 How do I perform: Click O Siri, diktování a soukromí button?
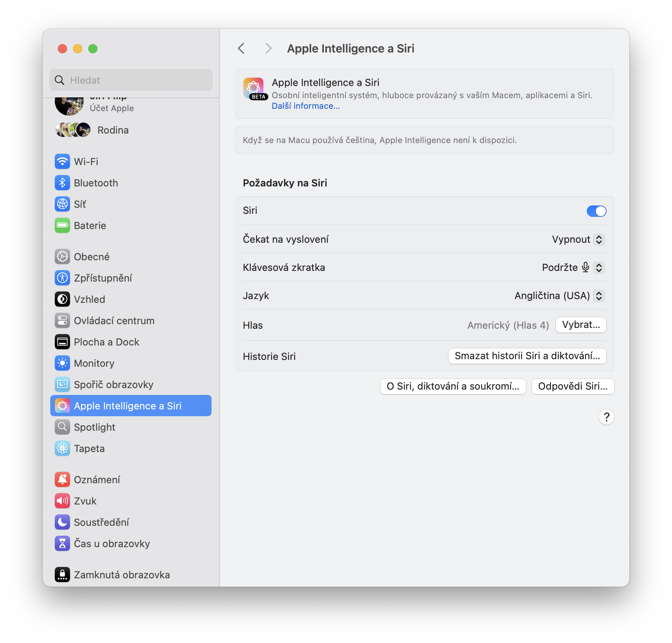coord(453,387)
